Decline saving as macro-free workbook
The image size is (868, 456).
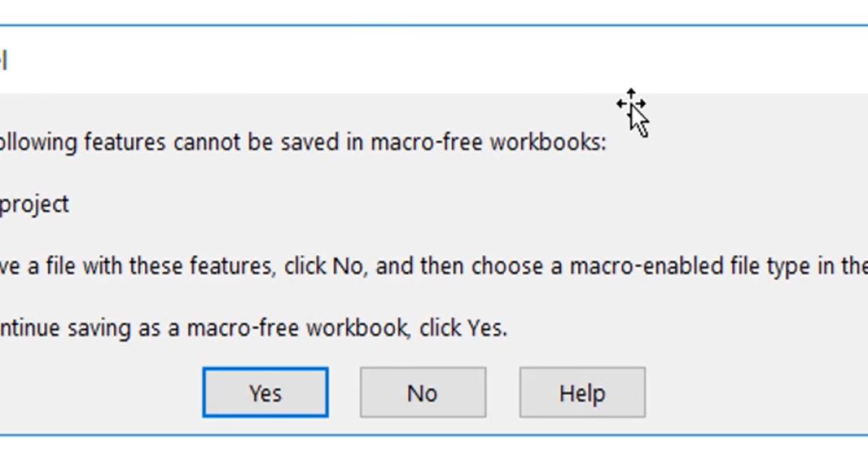coord(422,392)
